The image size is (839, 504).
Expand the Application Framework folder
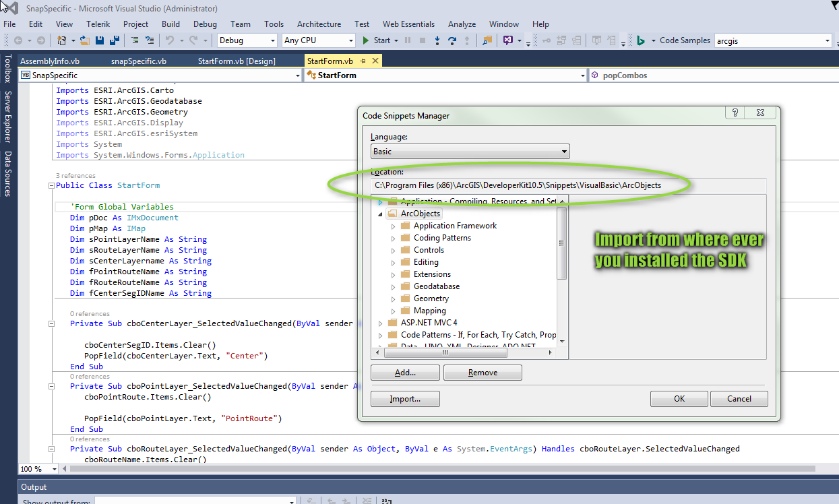[394, 226]
